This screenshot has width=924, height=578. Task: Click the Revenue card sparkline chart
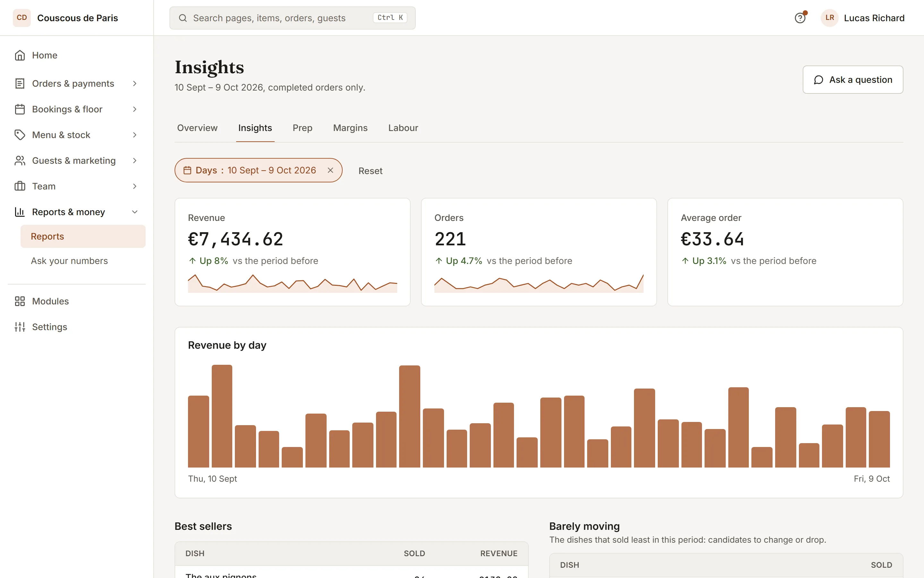click(293, 283)
